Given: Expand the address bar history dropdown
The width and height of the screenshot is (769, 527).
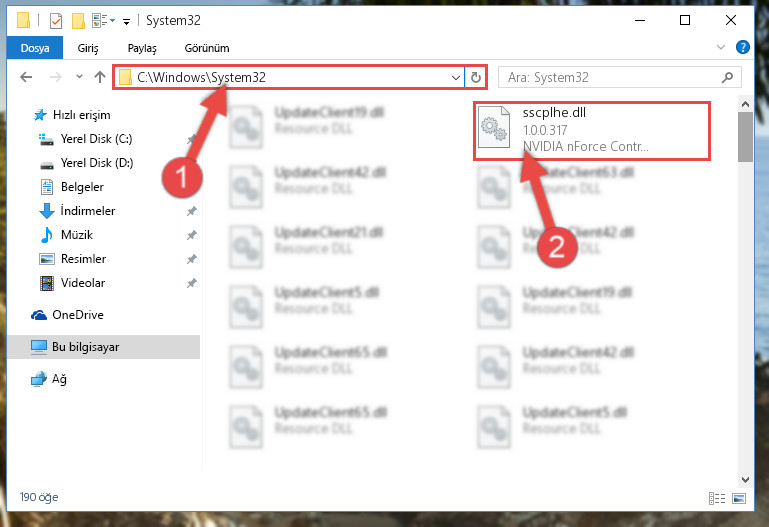Looking at the screenshot, I should pyautogui.click(x=456, y=77).
